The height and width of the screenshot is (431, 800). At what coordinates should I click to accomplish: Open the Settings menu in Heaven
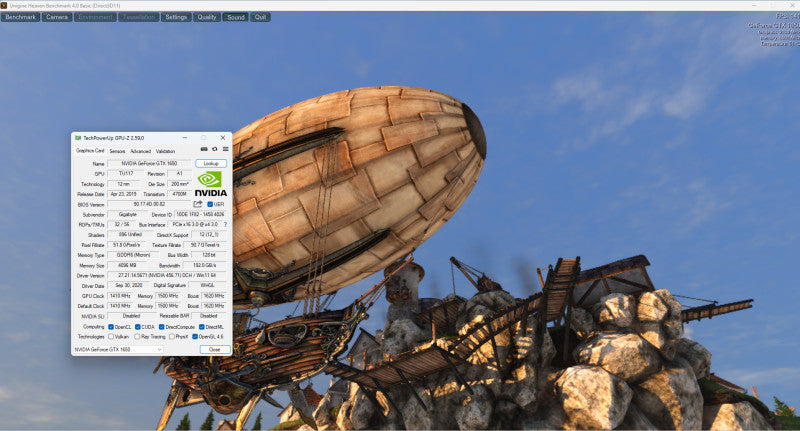(x=176, y=17)
